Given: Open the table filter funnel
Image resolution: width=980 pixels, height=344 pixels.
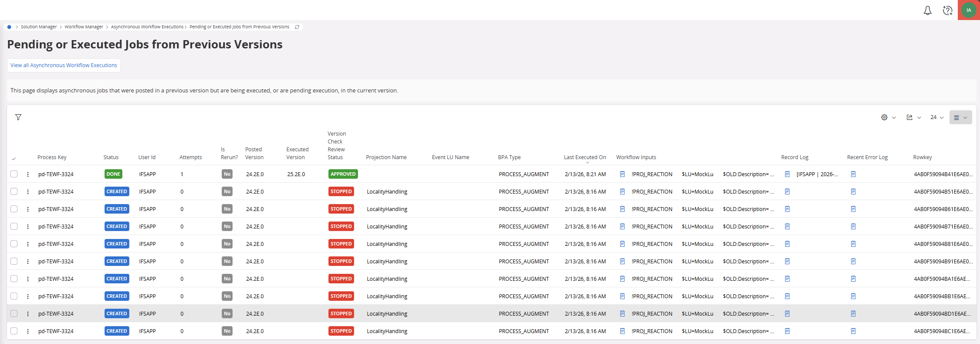Looking at the screenshot, I should (18, 117).
